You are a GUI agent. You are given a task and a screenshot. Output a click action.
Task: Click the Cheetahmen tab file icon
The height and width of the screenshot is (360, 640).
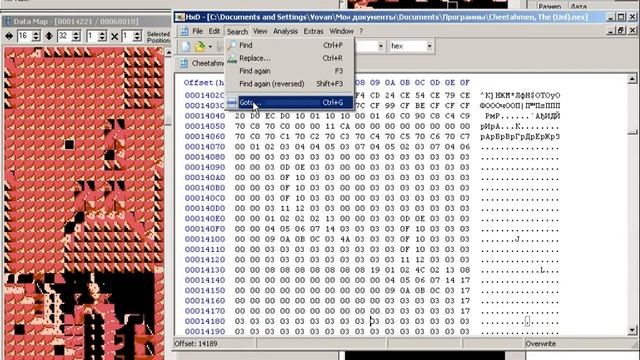coord(184,63)
